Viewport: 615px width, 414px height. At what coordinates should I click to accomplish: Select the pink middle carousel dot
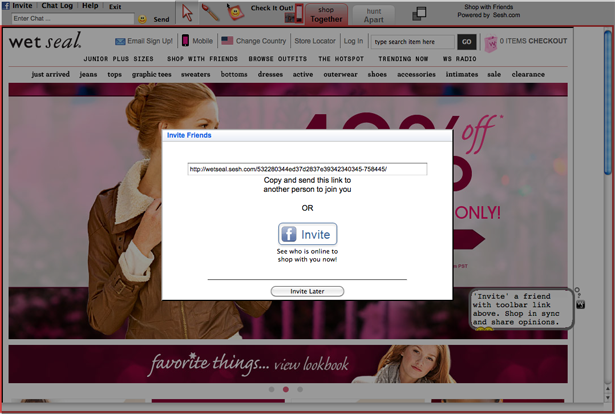(x=286, y=389)
